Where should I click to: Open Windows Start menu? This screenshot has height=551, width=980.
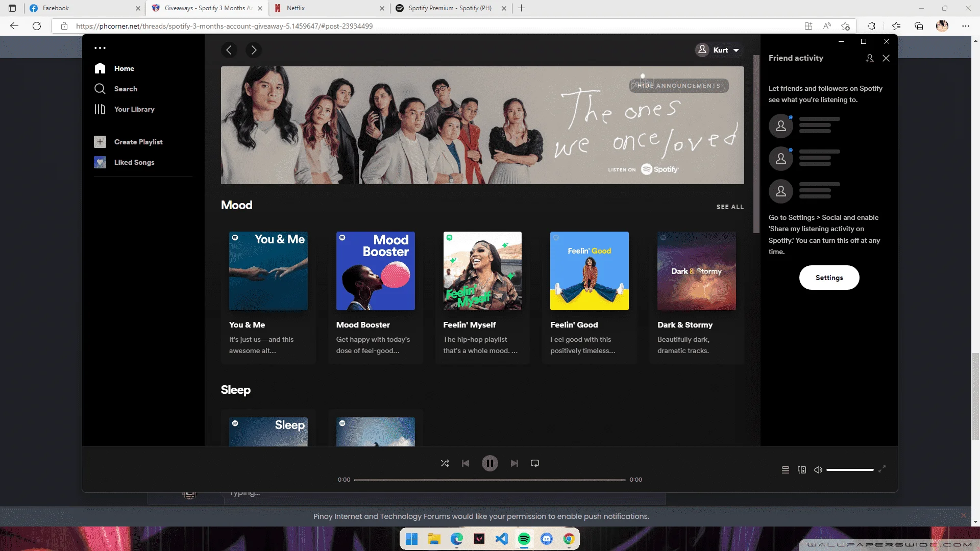(x=411, y=539)
